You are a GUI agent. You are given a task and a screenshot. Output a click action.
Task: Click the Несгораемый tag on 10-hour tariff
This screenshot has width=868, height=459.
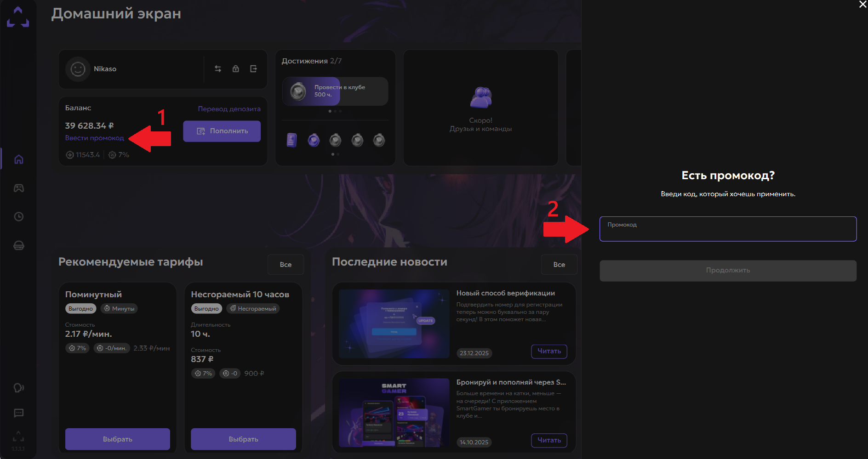253,309
